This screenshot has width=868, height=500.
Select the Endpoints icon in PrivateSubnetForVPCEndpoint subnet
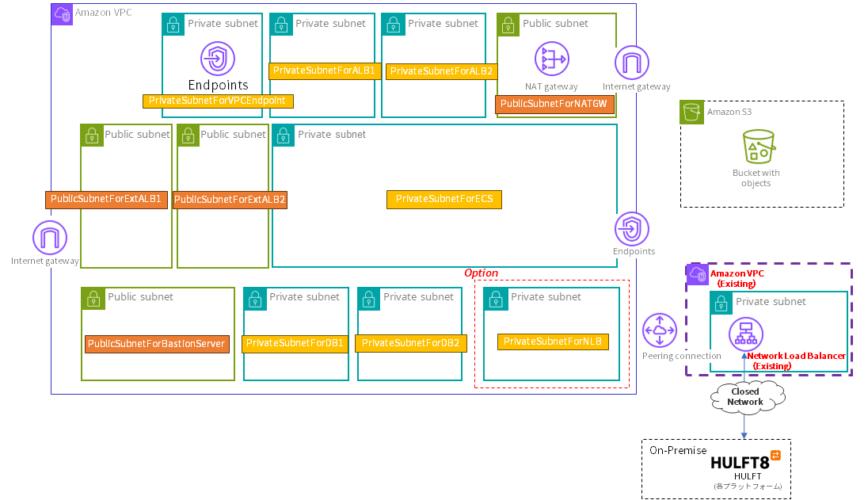[x=218, y=59]
